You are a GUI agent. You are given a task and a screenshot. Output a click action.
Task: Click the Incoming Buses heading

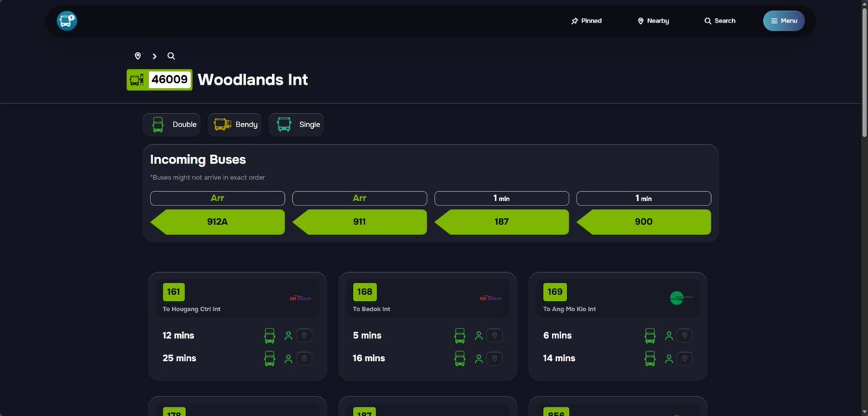(x=198, y=160)
